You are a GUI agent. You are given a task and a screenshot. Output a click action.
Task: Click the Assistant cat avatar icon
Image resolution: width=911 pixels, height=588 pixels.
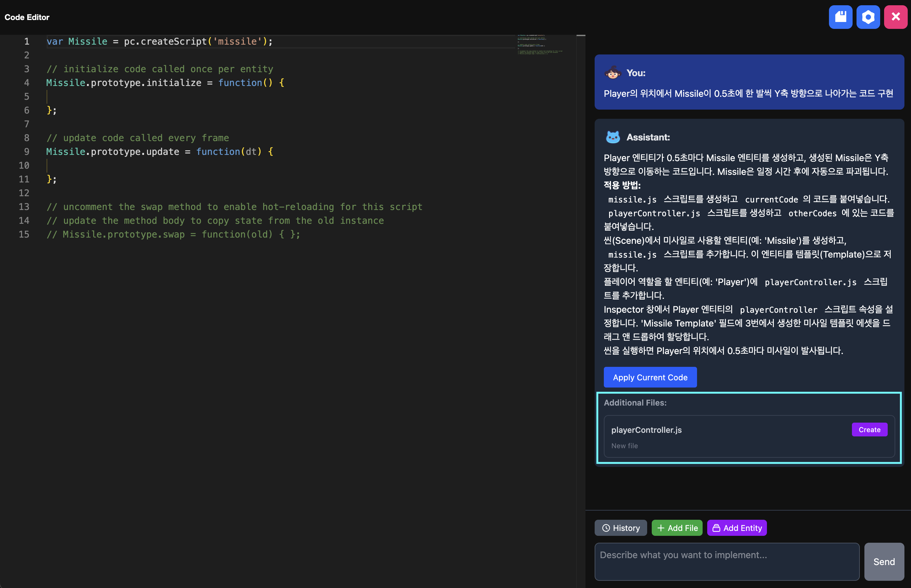click(613, 137)
